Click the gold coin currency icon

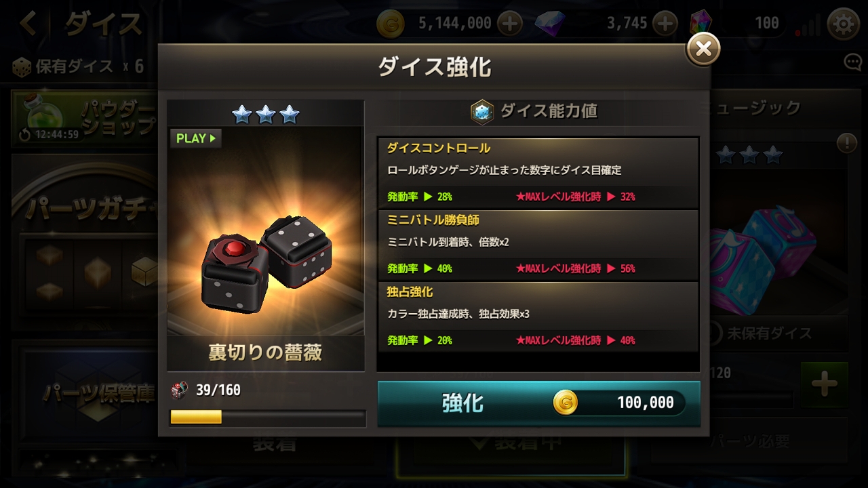point(391,24)
